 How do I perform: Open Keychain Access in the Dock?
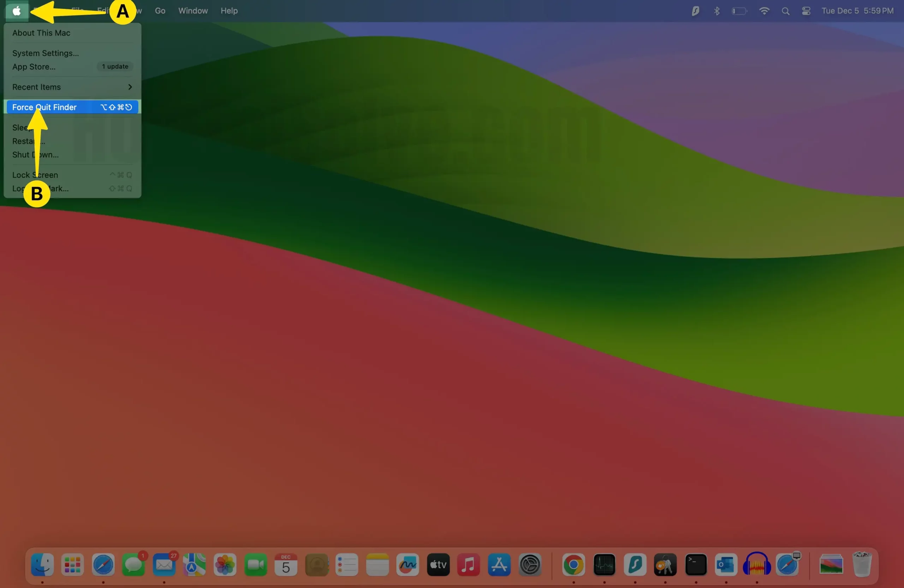tap(665, 565)
